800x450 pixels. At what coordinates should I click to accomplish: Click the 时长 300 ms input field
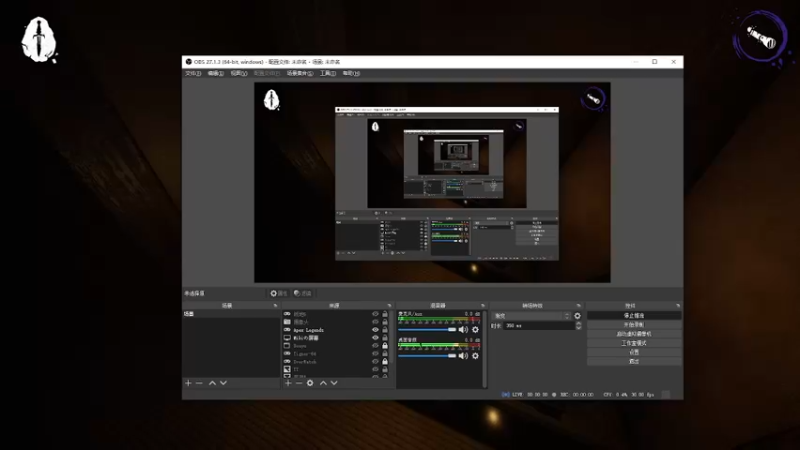pos(539,326)
